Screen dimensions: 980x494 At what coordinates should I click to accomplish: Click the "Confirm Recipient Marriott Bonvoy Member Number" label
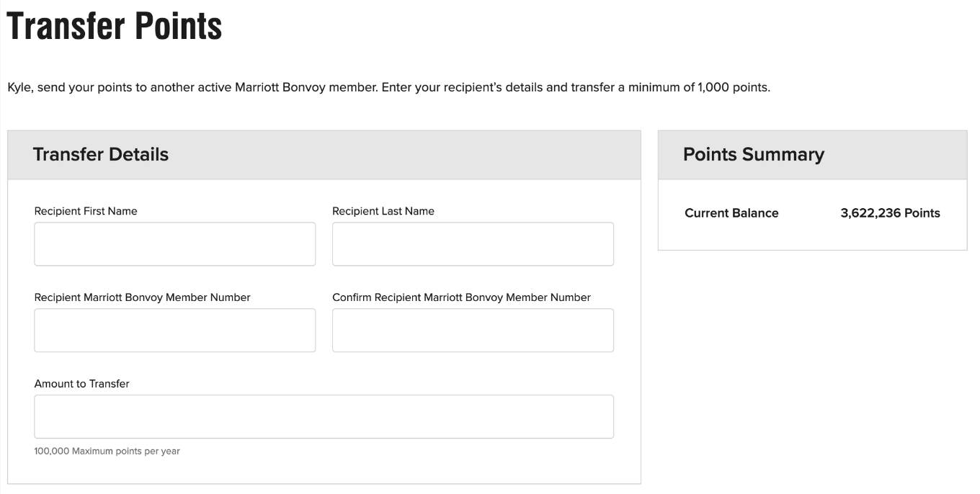pyautogui.click(x=461, y=297)
